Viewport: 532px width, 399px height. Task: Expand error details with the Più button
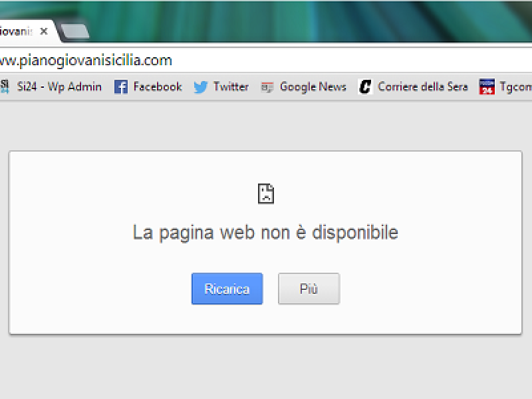(309, 289)
